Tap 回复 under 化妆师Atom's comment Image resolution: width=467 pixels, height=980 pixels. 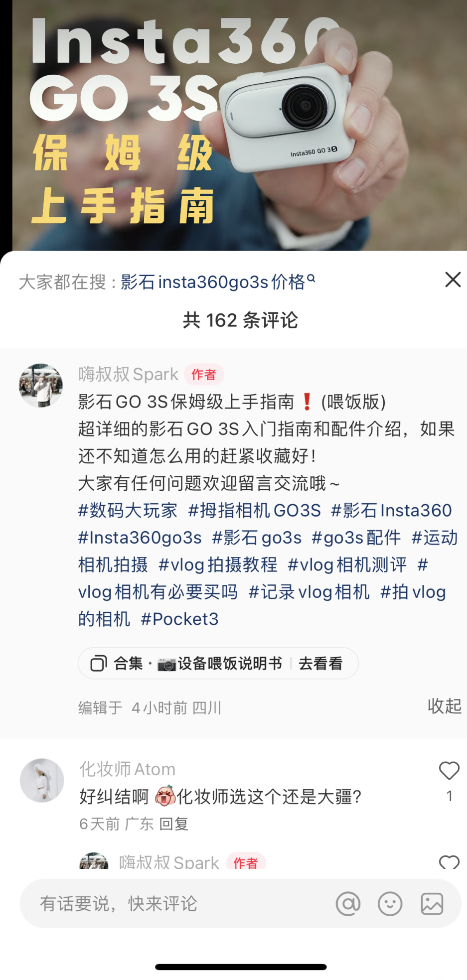174,824
